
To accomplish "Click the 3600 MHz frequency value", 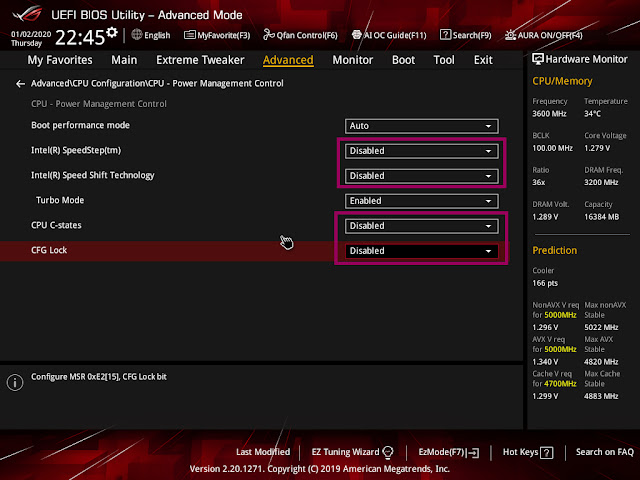I will [x=549, y=114].
